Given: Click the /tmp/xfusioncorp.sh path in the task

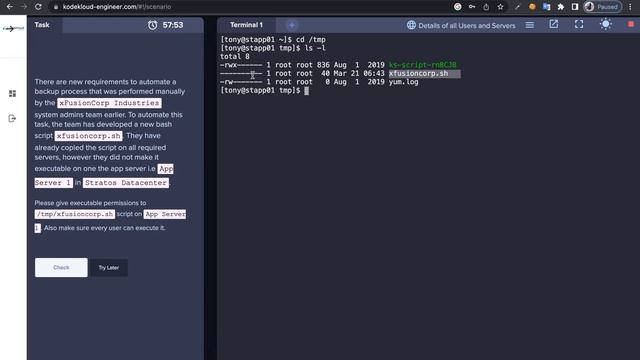Looking at the screenshot, I should click(x=75, y=214).
